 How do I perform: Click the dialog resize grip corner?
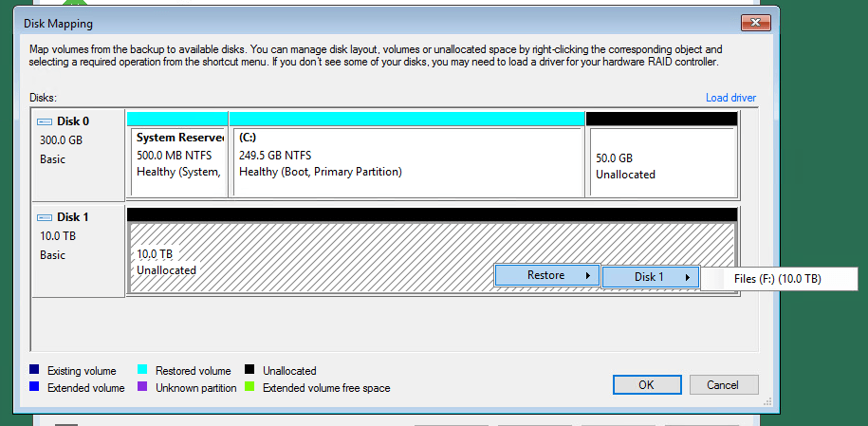(767, 401)
